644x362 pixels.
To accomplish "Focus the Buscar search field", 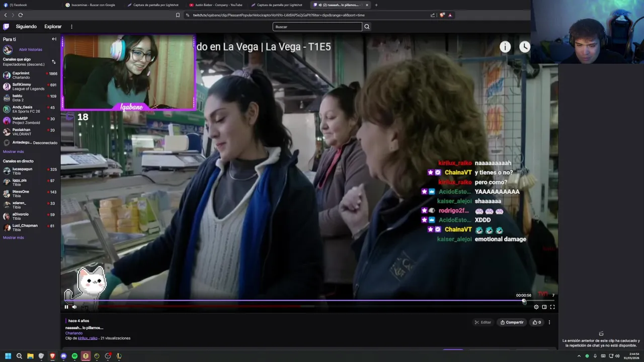I will 317,27.
